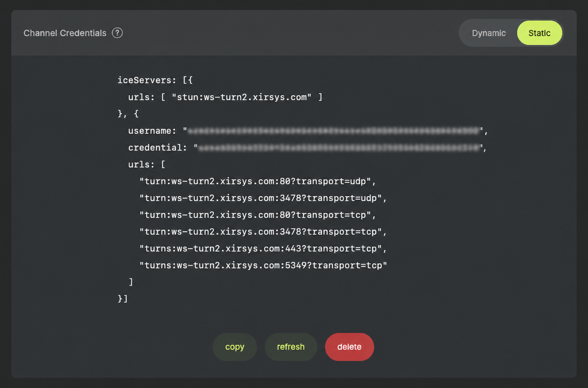Screen dimensions: 588x388
Task: Click the turns port 5349 transport=tcp URL
Action: 263,265
